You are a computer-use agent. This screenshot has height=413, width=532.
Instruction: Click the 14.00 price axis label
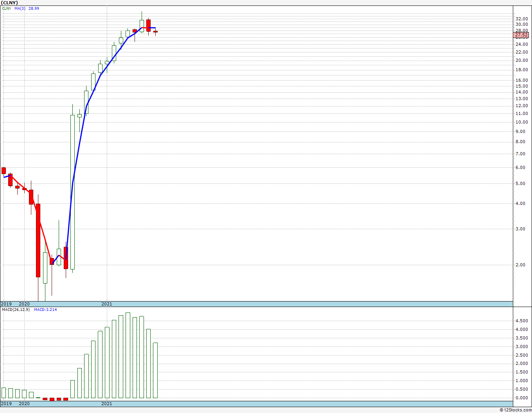click(x=522, y=92)
